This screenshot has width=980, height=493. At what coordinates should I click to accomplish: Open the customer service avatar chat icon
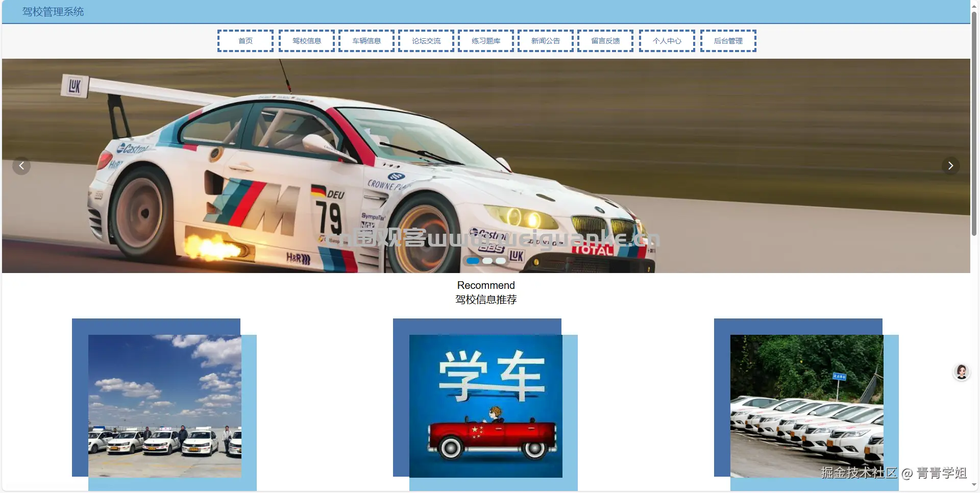962,372
